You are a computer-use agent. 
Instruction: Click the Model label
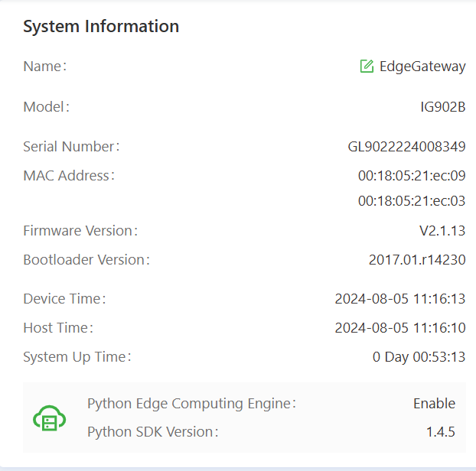(x=46, y=107)
